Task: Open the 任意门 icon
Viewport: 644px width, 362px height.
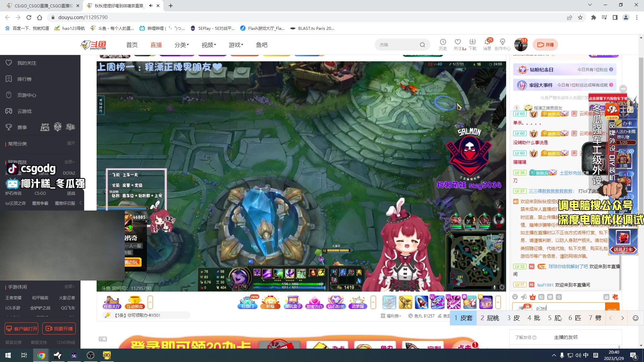Action: (x=248, y=302)
